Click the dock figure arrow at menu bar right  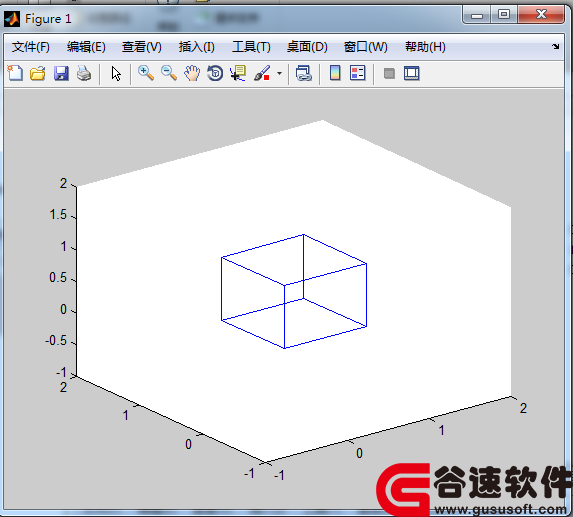click(x=556, y=46)
